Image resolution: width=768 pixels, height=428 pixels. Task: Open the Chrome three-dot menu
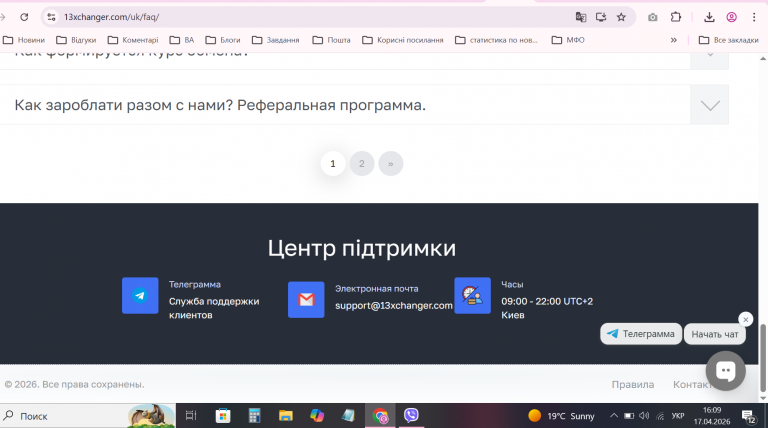coord(754,17)
